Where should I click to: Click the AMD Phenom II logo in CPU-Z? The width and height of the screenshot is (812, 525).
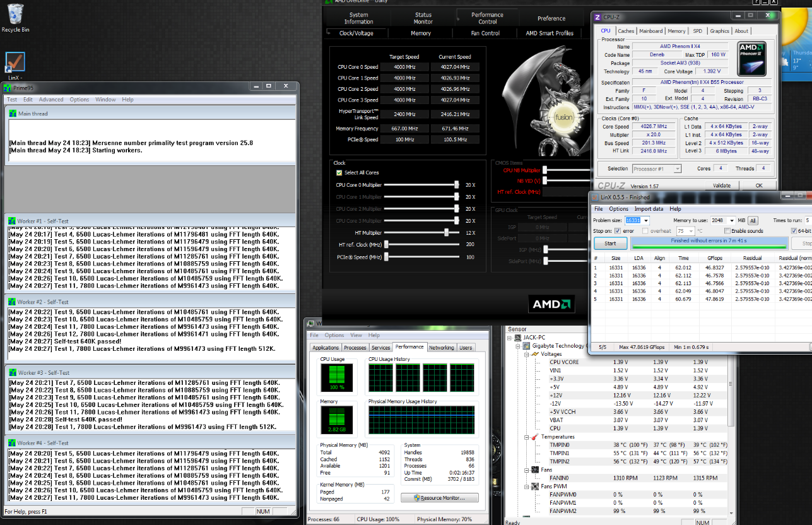[751, 58]
